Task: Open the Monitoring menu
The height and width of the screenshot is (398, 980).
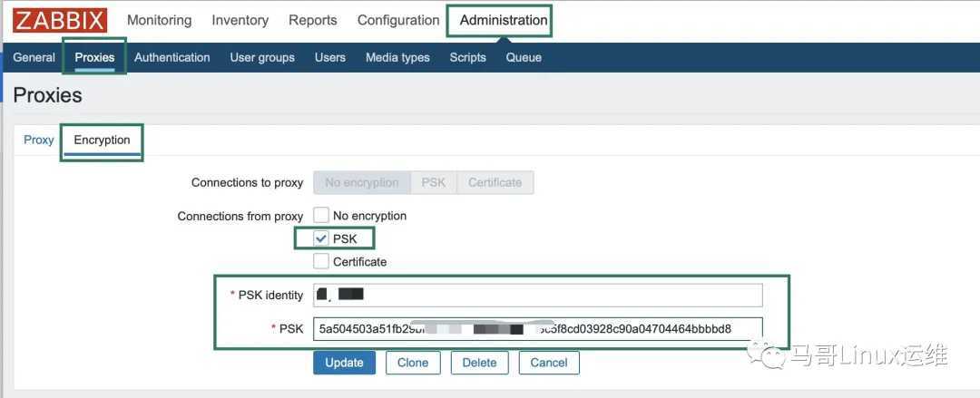Action: point(159,20)
